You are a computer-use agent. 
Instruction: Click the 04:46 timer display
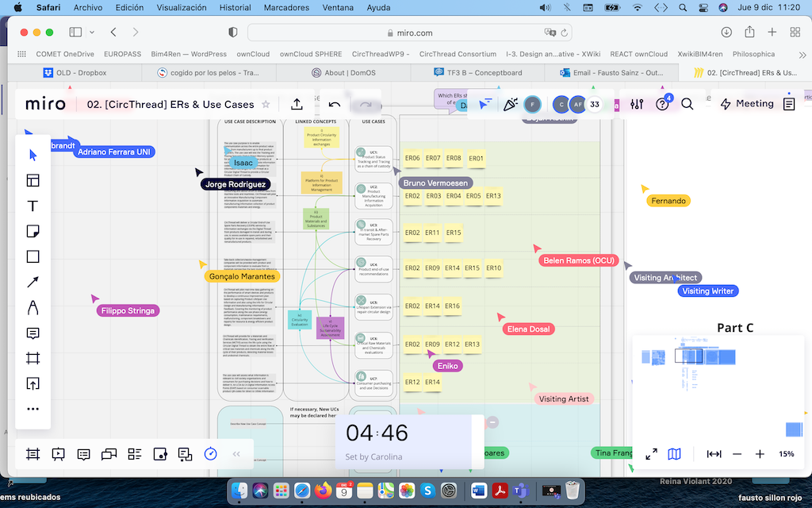pyautogui.click(x=377, y=433)
